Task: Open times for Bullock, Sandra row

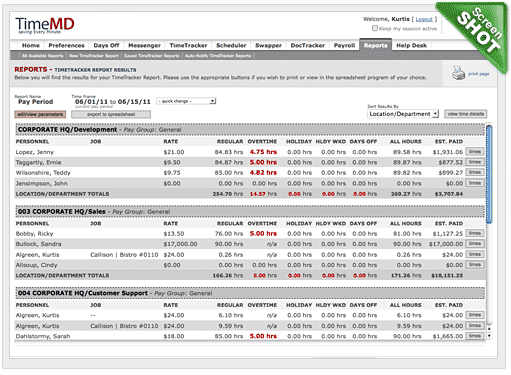Action: (475, 244)
